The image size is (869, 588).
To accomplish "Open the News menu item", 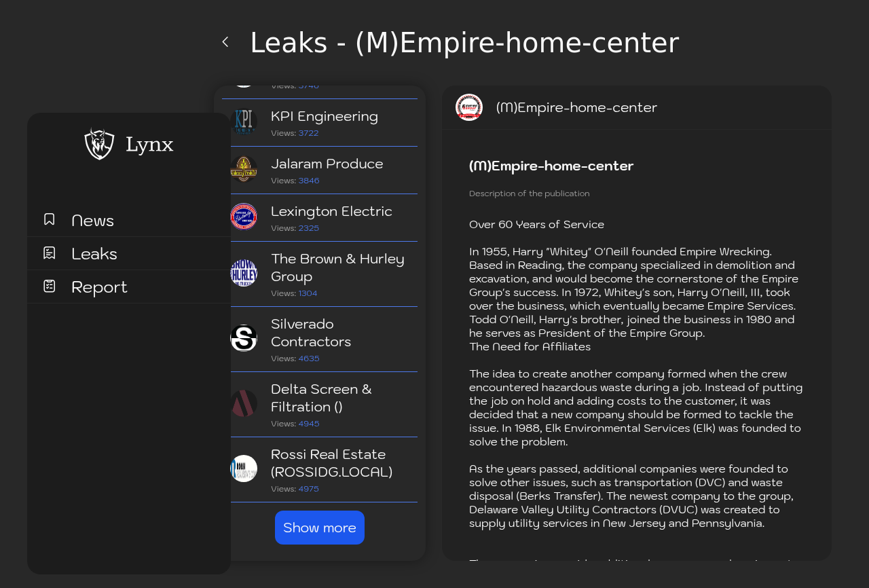I will pyautogui.click(x=129, y=220).
